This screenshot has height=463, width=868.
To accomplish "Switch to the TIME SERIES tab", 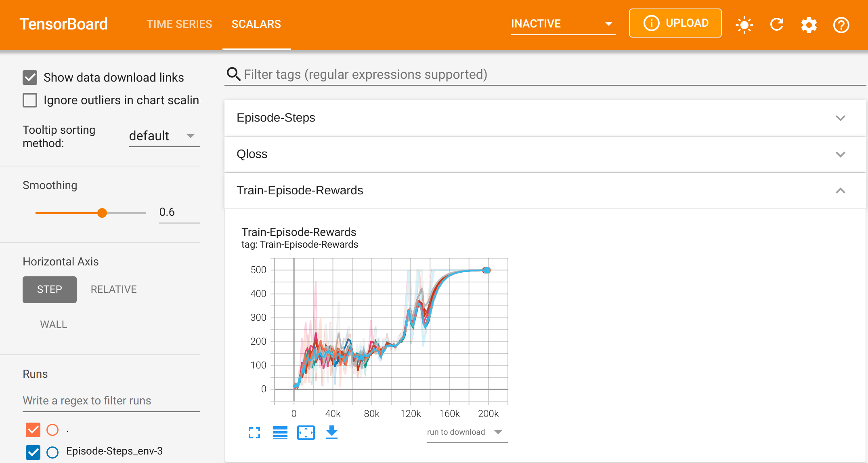I will click(x=179, y=24).
